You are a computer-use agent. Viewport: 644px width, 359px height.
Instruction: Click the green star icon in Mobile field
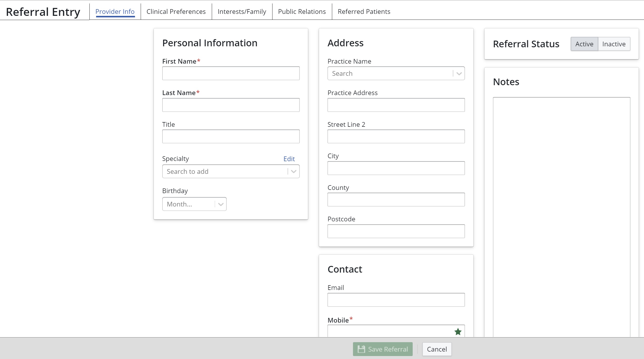click(458, 332)
